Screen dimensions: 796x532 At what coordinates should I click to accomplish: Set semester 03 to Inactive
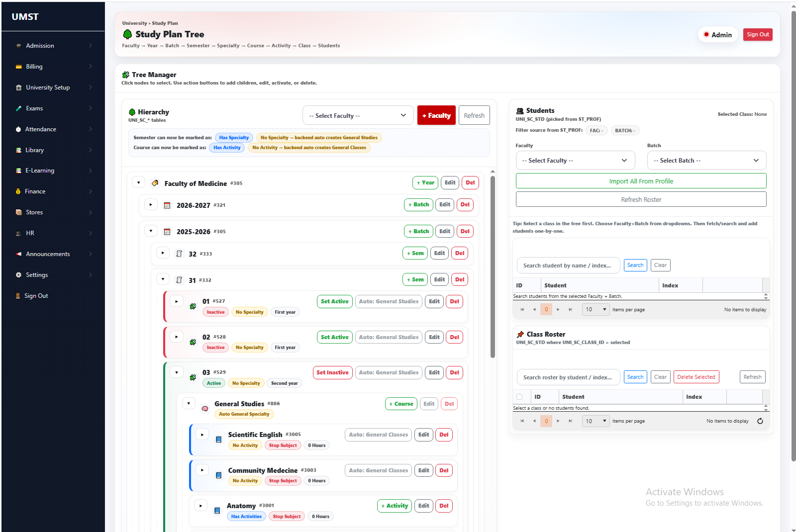pos(332,372)
